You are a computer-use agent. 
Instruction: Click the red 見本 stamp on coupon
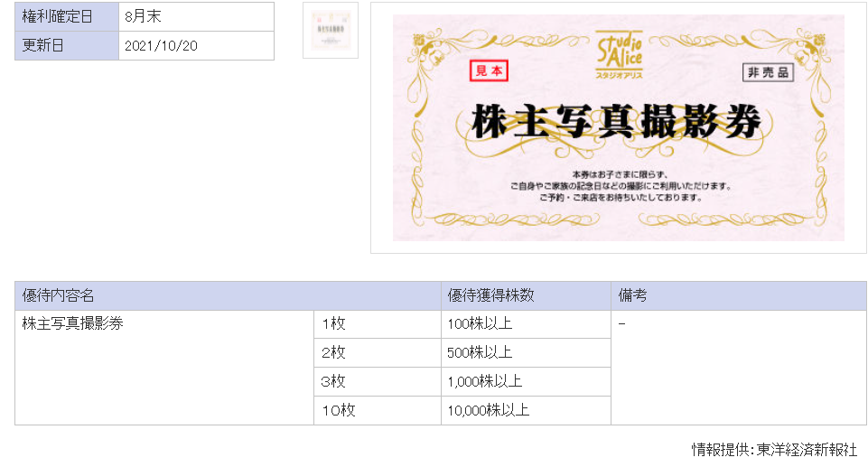(489, 70)
